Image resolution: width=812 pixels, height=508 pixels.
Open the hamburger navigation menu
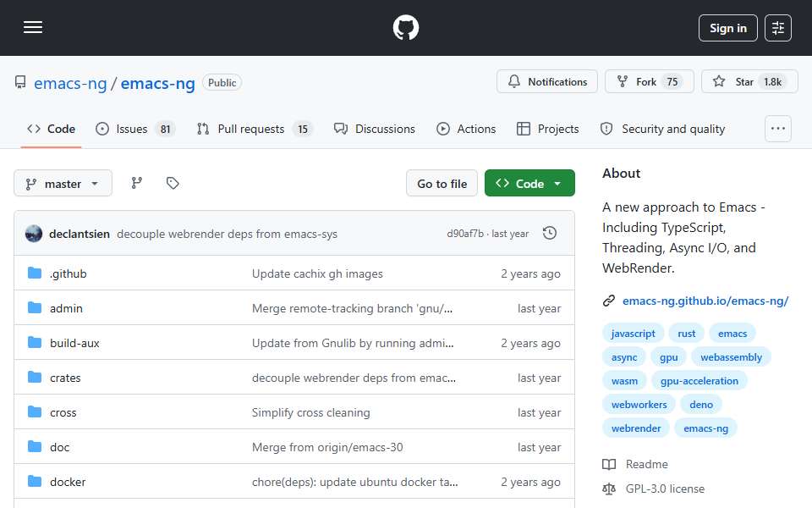33,27
